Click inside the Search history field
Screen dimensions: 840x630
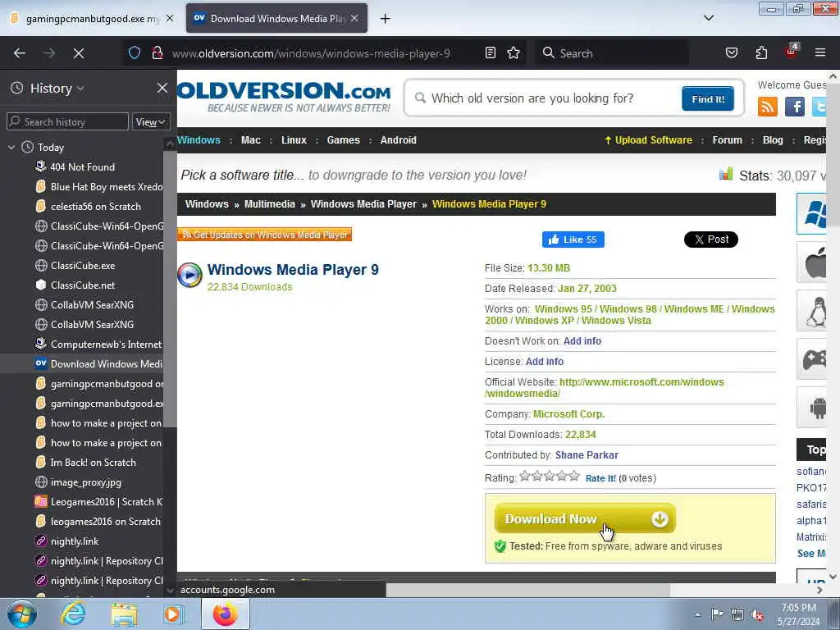click(x=67, y=121)
